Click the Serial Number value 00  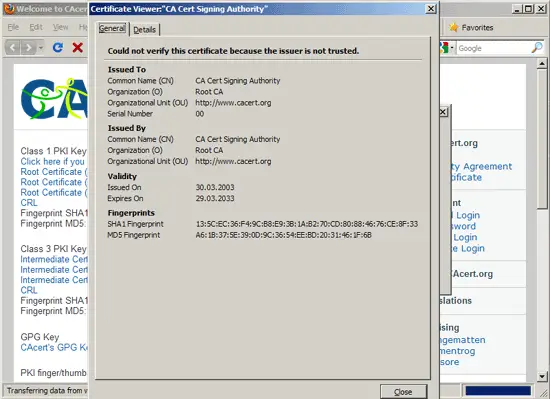(200, 114)
